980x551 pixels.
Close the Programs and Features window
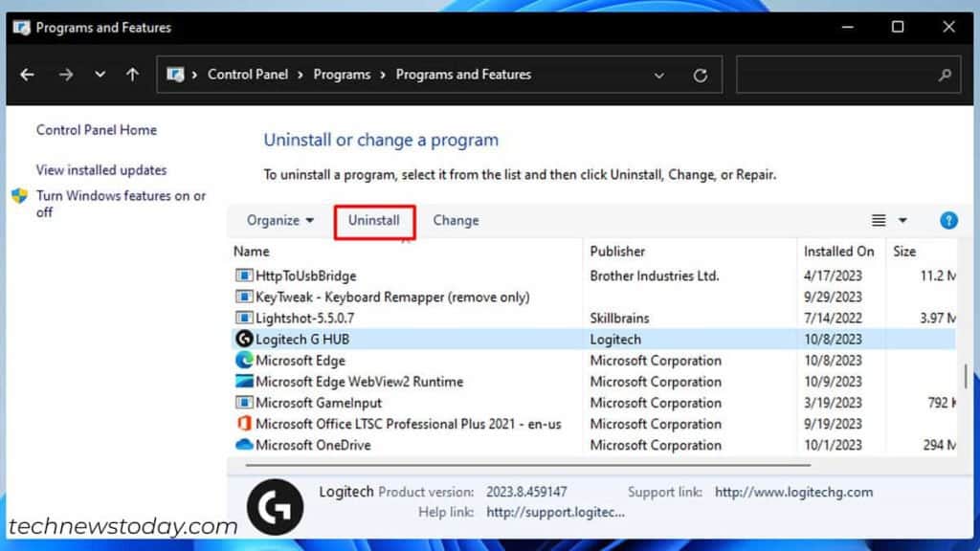click(x=948, y=27)
